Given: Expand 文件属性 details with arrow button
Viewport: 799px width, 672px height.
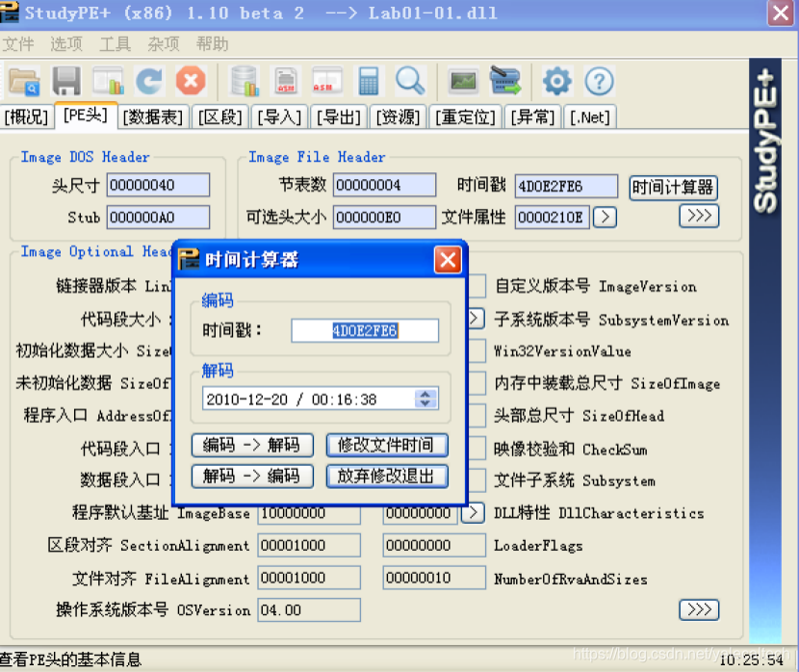Looking at the screenshot, I should click(x=605, y=218).
